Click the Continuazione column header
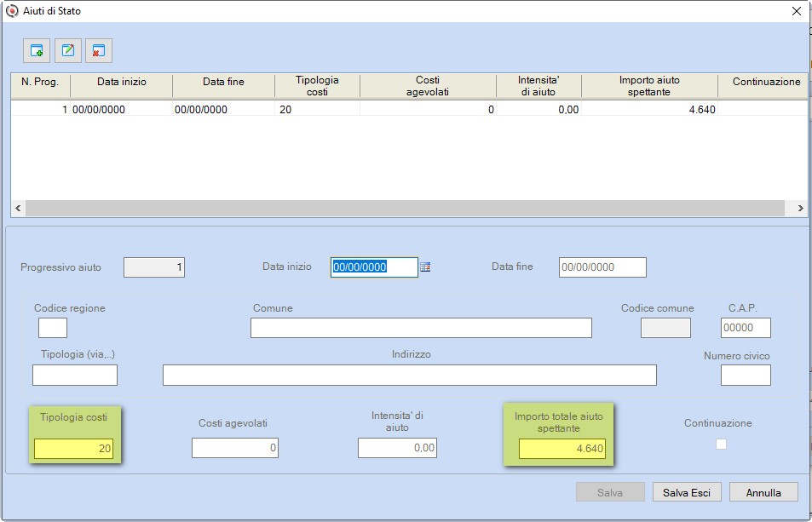The image size is (812, 522). [763, 86]
